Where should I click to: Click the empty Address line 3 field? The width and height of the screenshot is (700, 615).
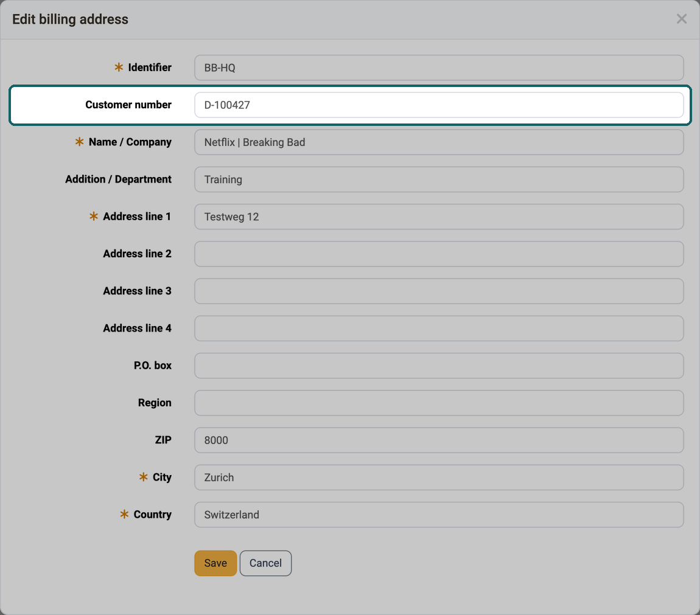point(439,291)
